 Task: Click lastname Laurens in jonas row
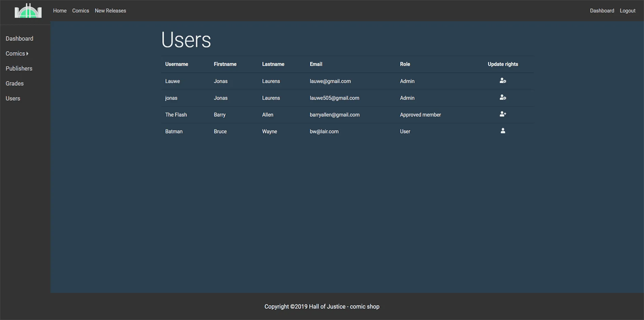(271, 98)
